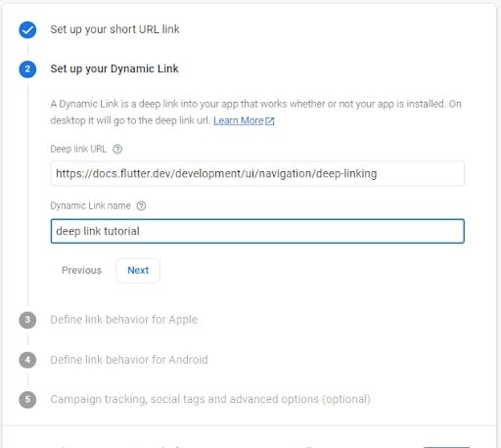This screenshot has height=448, width=501.
Task: Expand 'Define link behavior for Apple' step
Action: (x=124, y=320)
